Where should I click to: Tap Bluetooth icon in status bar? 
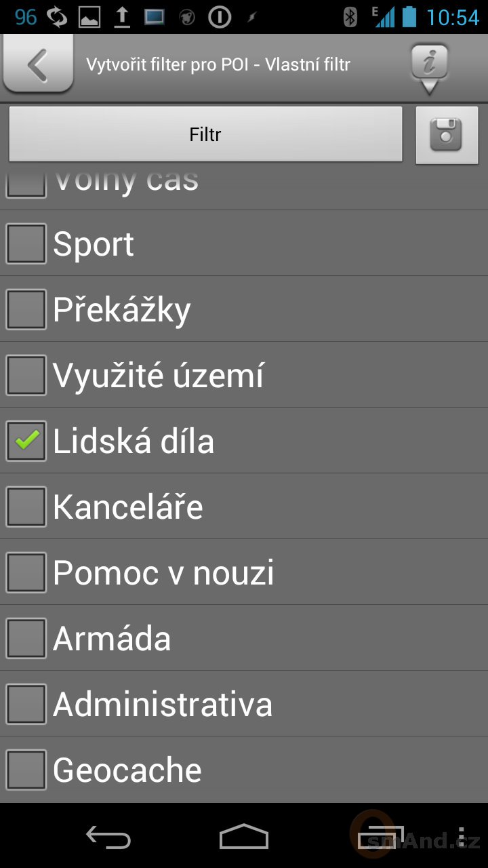[350, 16]
